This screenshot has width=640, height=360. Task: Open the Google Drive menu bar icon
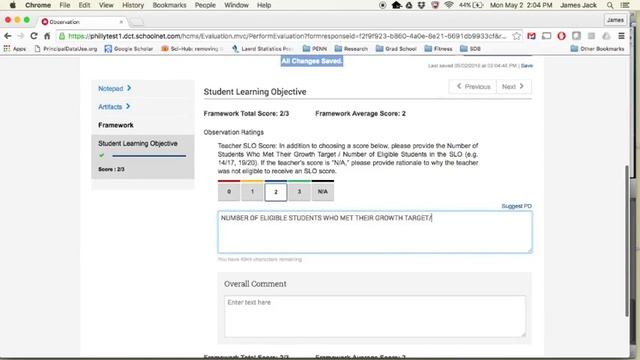(409, 5)
